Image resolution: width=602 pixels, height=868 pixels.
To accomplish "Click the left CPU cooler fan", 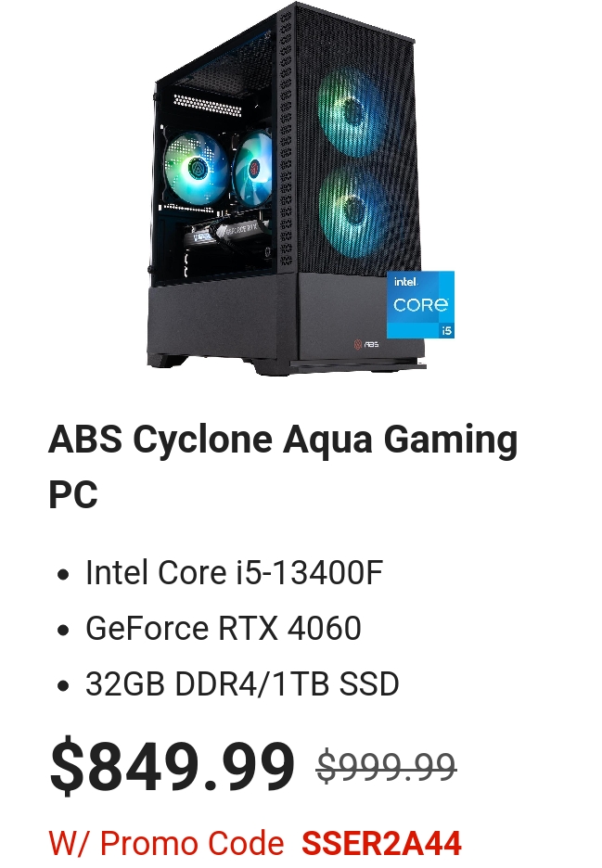I will (196, 165).
